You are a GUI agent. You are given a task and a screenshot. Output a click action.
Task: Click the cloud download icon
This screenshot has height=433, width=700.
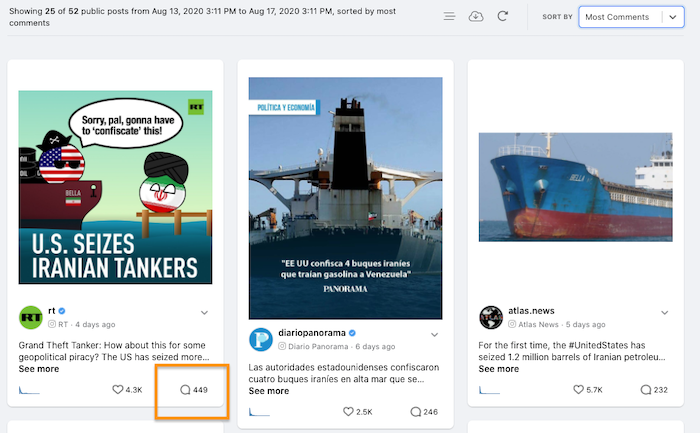pyautogui.click(x=476, y=17)
